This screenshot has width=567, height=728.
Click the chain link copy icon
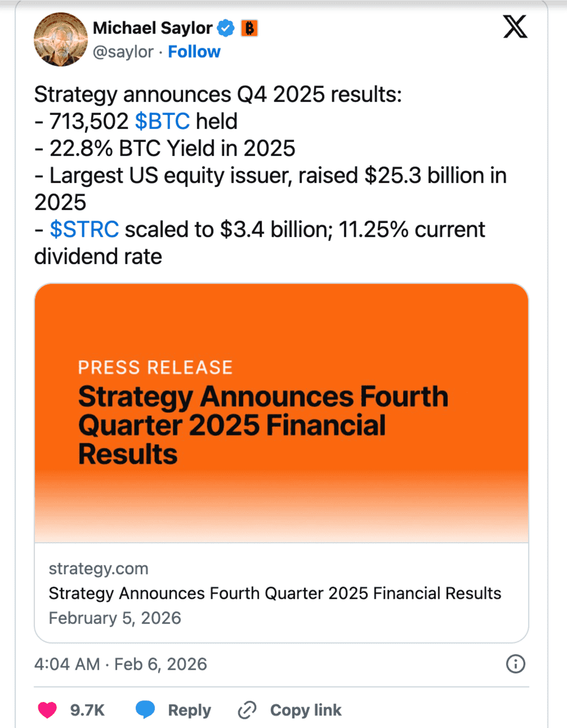click(x=247, y=710)
